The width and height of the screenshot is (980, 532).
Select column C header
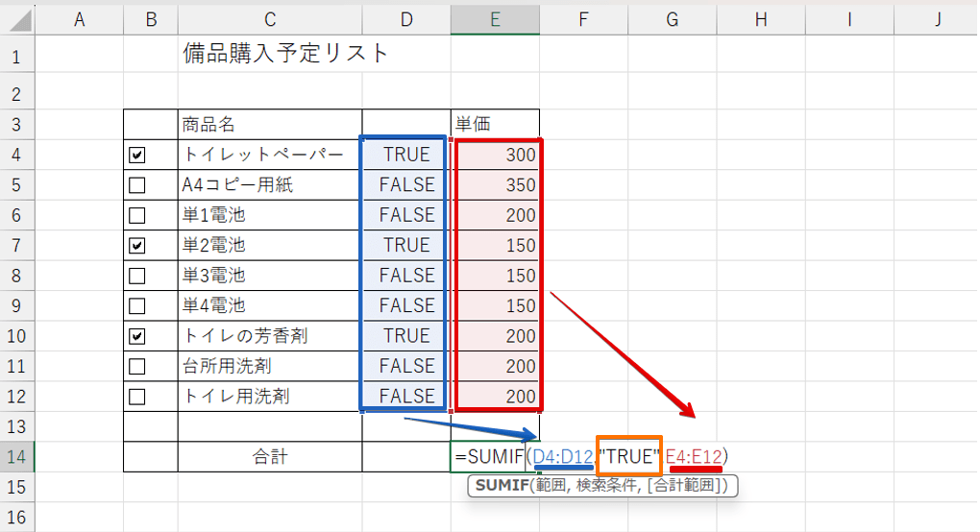click(x=270, y=20)
